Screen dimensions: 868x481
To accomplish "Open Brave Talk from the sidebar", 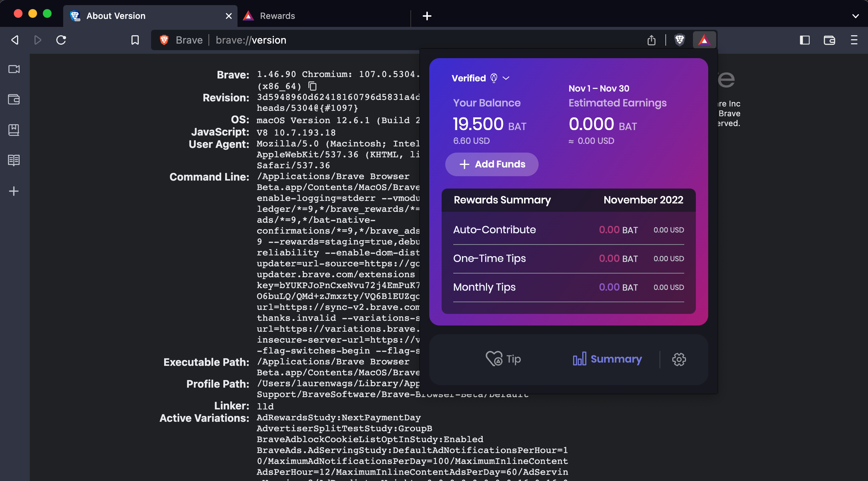I will point(14,69).
